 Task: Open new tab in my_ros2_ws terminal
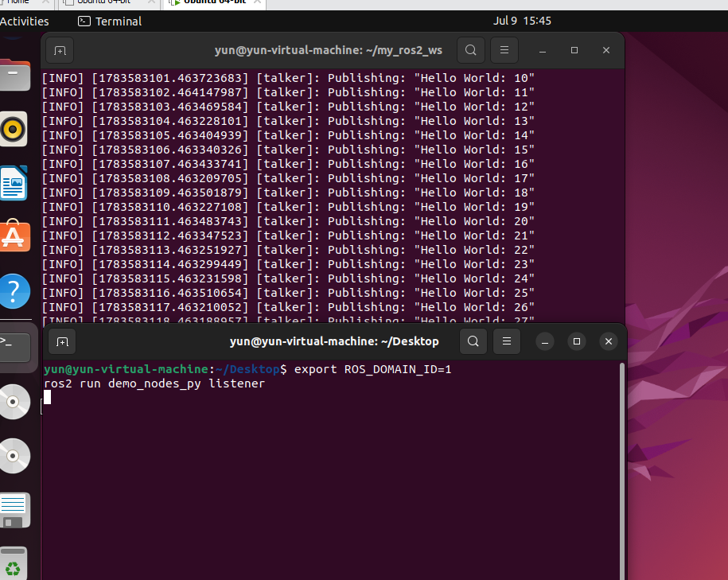(60, 50)
